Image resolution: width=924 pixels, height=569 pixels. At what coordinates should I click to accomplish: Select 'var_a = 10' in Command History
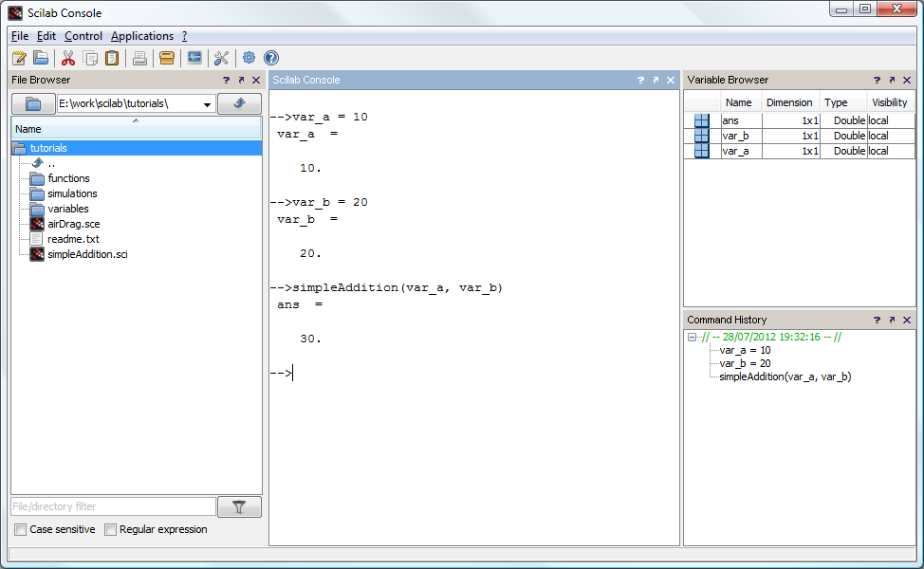(x=745, y=351)
